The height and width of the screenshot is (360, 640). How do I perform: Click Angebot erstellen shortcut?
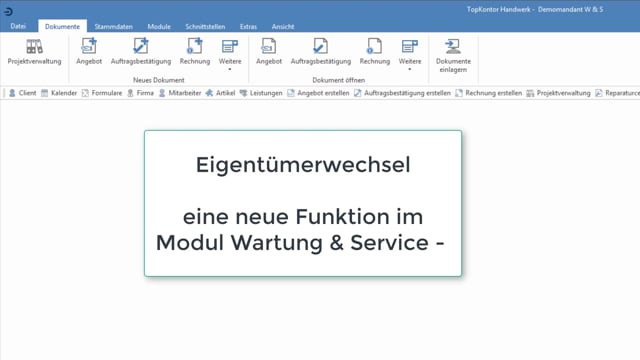pos(318,93)
